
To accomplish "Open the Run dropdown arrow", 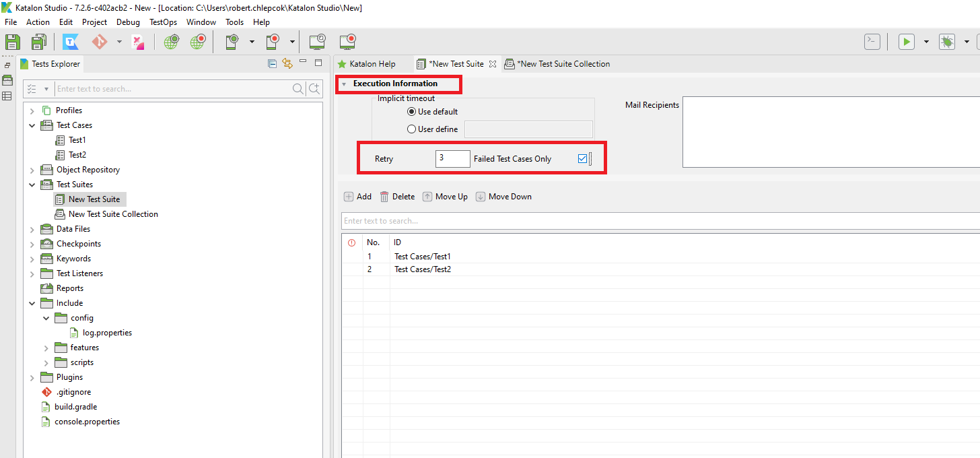I will coord(926,42).
